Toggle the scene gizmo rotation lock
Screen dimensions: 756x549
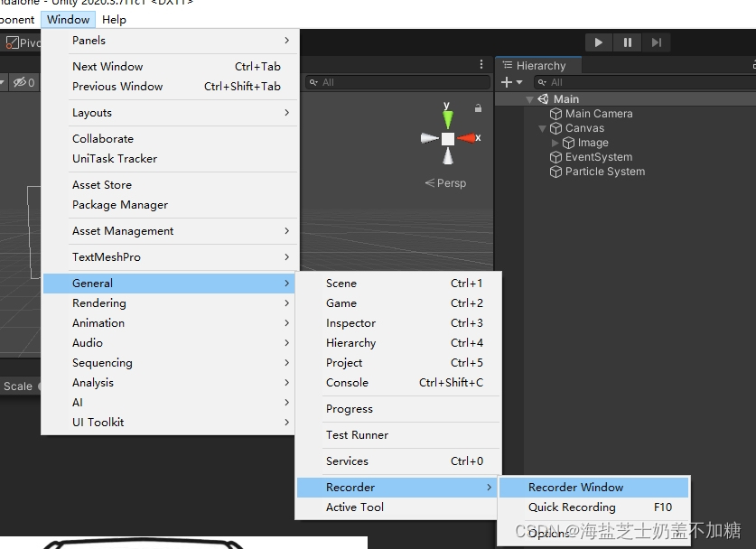pos(477,107)
